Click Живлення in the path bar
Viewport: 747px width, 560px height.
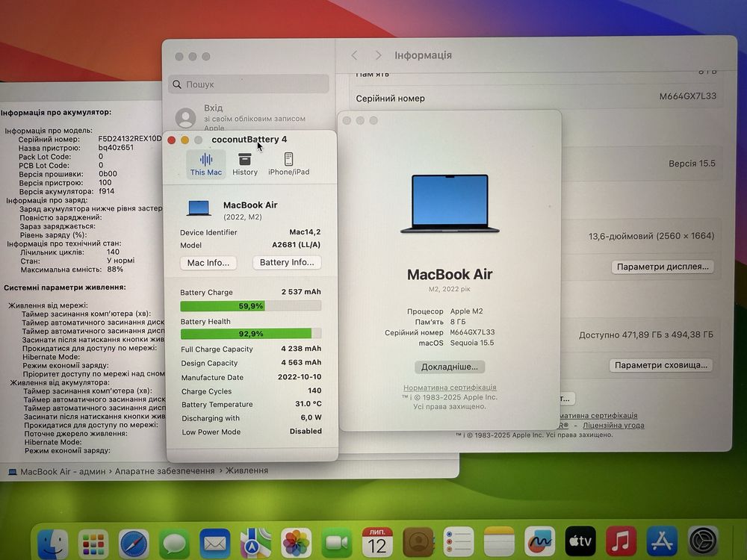click(x=247, y=470)
